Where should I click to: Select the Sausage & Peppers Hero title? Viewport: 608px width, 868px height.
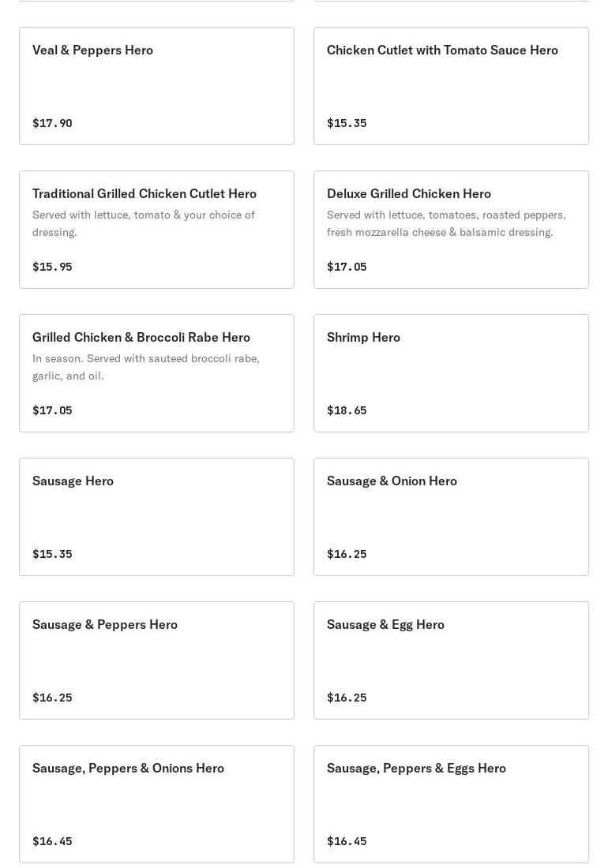point(105,624)
